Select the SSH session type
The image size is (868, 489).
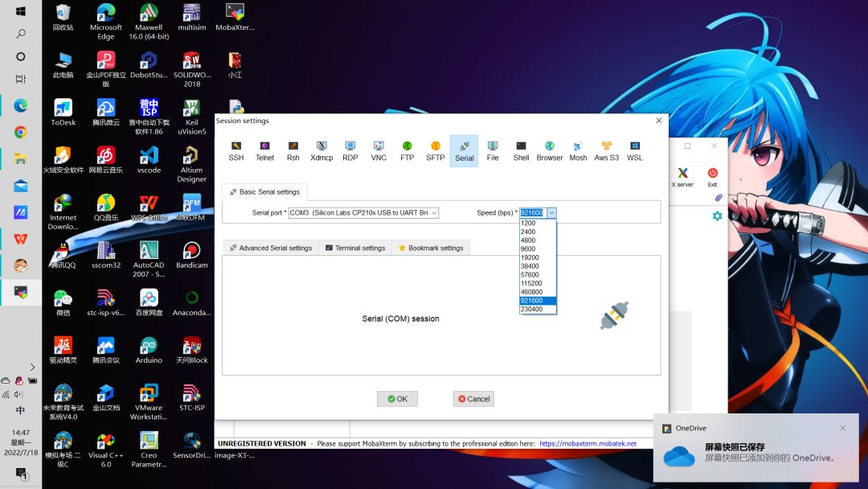click(235, 150)
